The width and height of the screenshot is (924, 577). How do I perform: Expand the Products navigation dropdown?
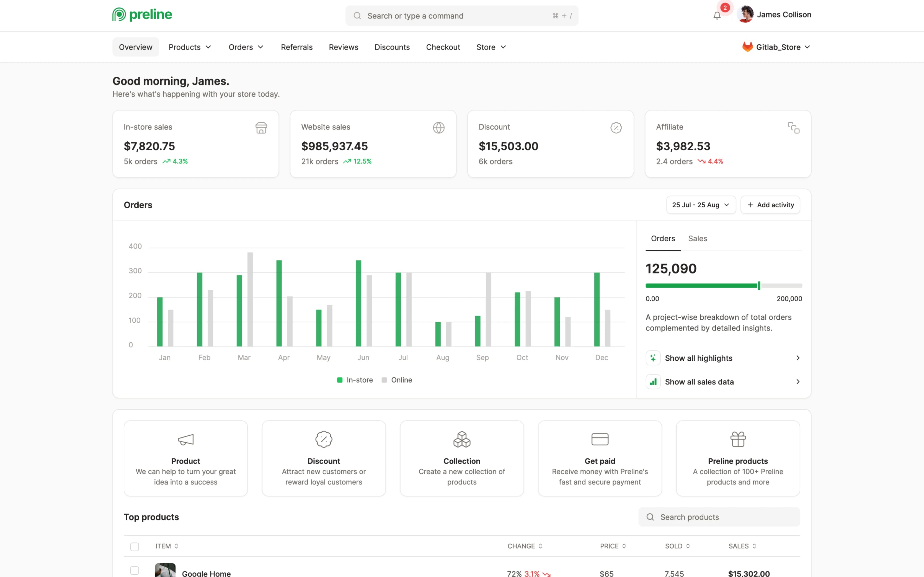pyautogui.click(x=190, y=47)
